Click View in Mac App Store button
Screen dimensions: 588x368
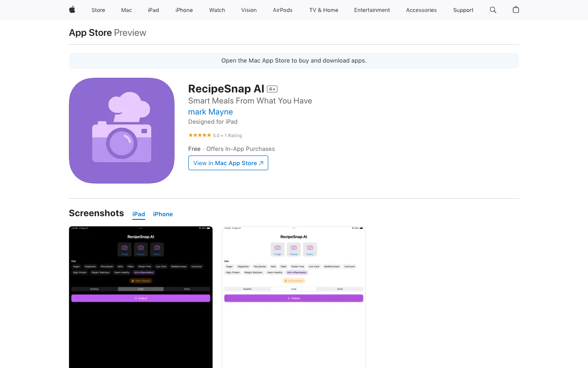(228, 163)
